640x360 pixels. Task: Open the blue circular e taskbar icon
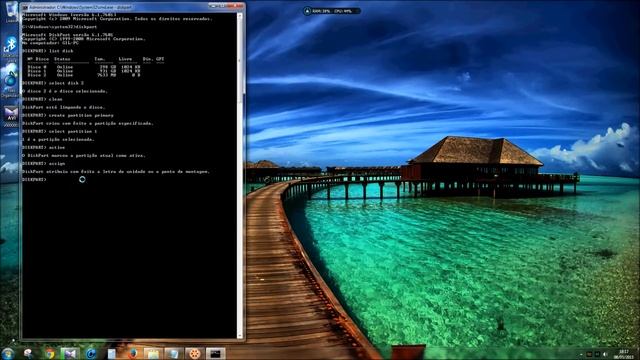pyautogui.click(x=91, y=353)
